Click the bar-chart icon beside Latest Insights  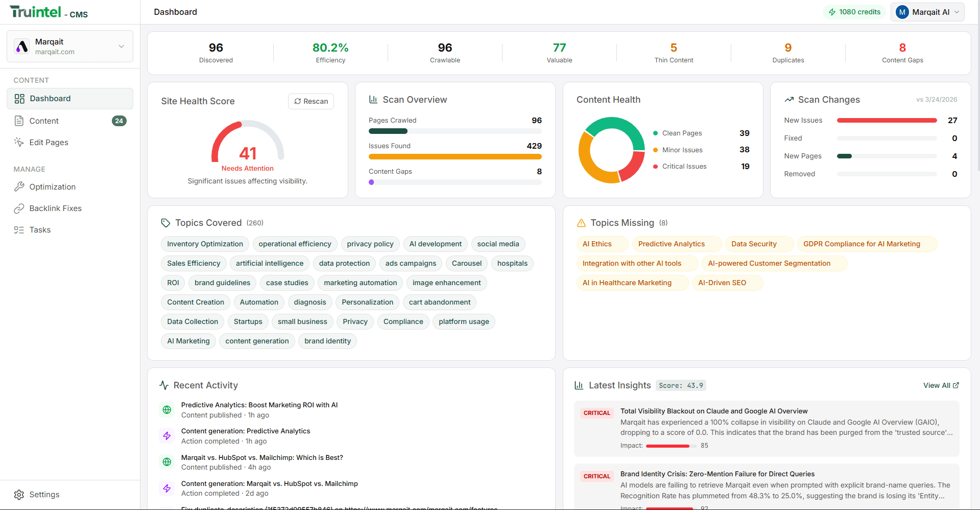tap(579, 385)
